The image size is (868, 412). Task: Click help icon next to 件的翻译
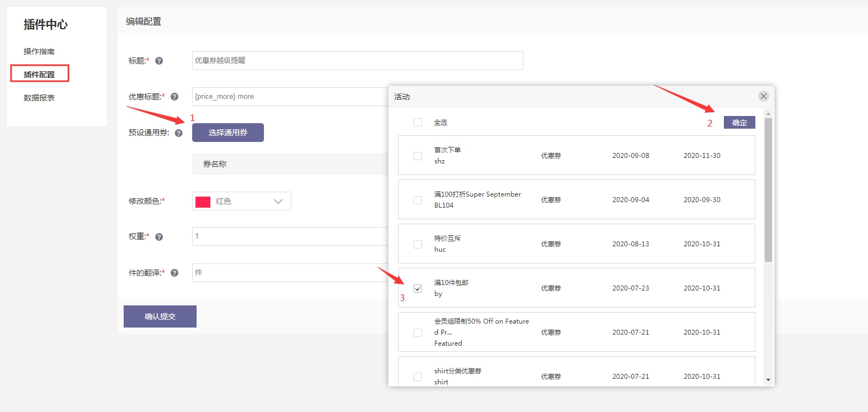(174, 273)
